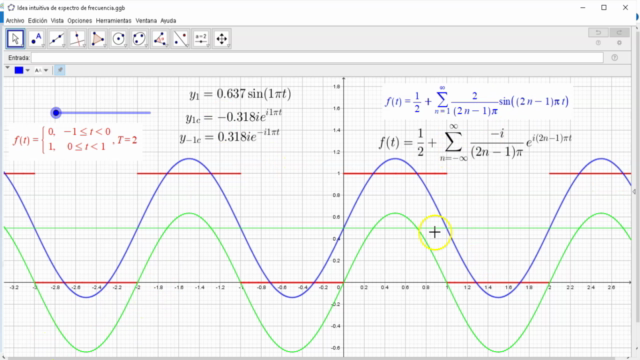This screenshot has width=640, height=360.
Task: Select the Polygon tool
Action: pos(98,39)
